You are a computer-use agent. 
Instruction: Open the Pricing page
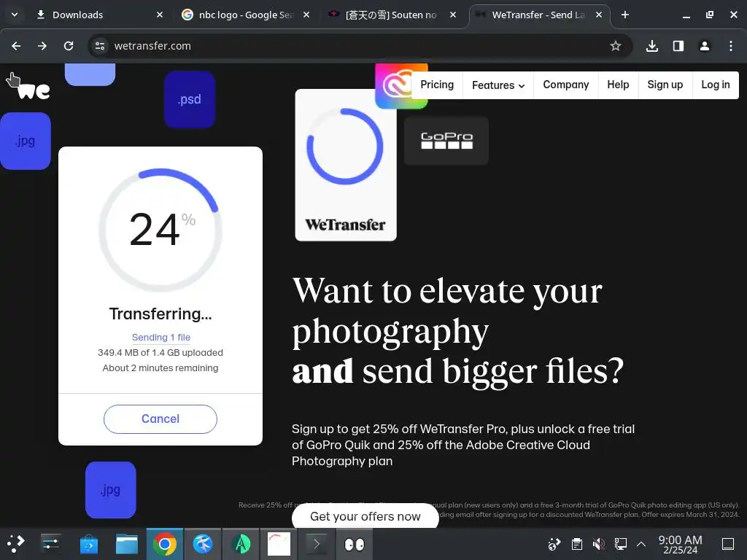click(x=437, y=85)
